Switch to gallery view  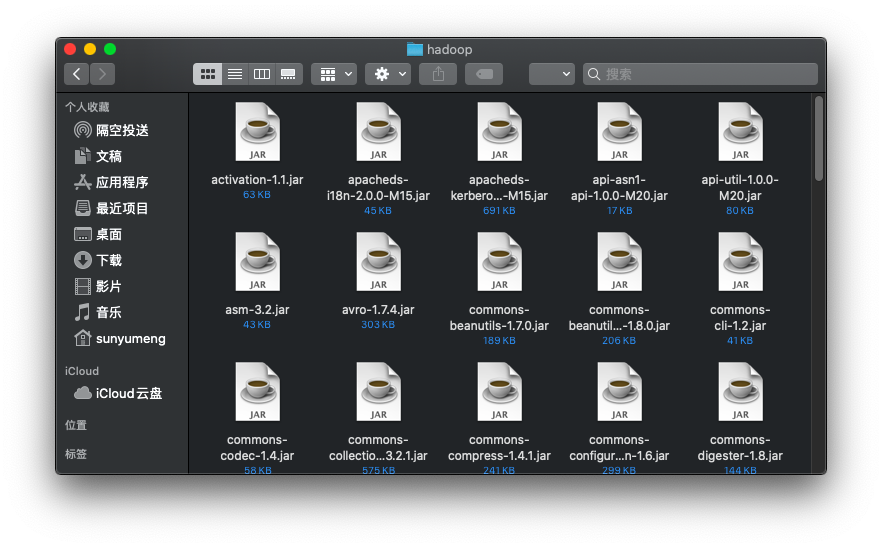[x=289, y=74]
